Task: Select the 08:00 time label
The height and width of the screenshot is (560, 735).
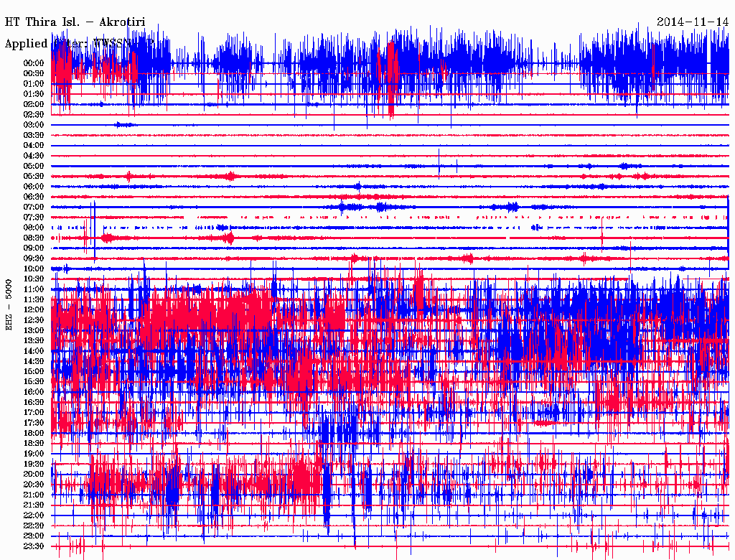Action: coord(33,228)
